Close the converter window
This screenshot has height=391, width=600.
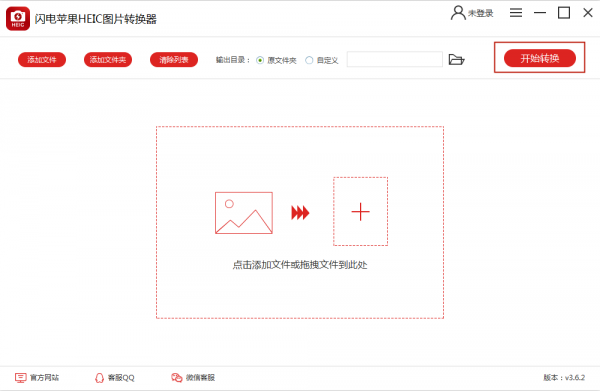click(x=588, y=13)
